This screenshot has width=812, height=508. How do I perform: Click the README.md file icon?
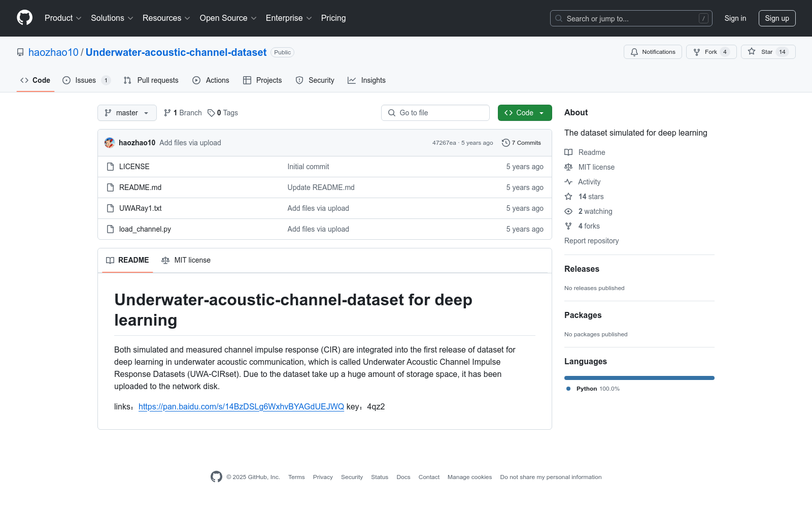coord(110,187)
